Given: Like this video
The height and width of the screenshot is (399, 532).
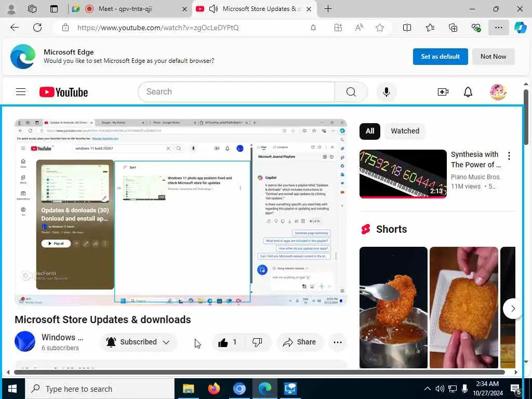Looking at the screenshot, I should (x=227, y=342).
